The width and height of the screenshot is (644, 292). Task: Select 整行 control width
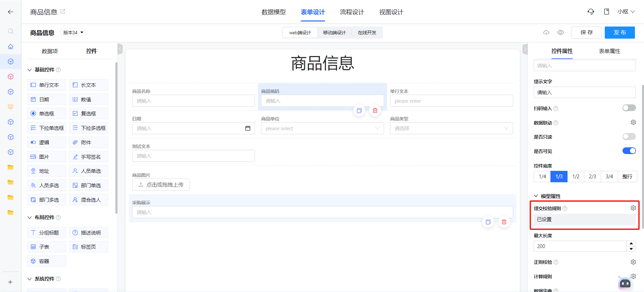point(627,177)
